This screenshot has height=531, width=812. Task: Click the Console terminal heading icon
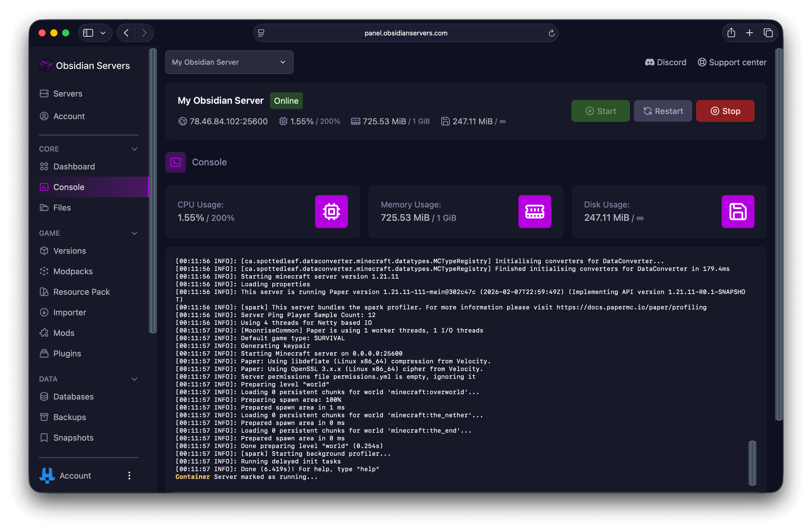click(x=175, y=162)
